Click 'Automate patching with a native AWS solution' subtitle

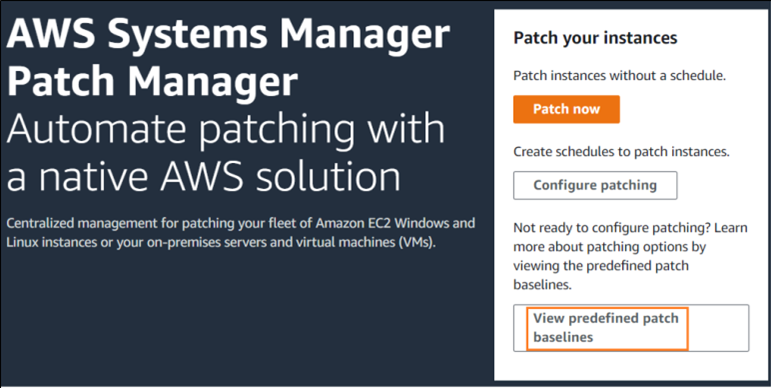click(x=226, y=152)
